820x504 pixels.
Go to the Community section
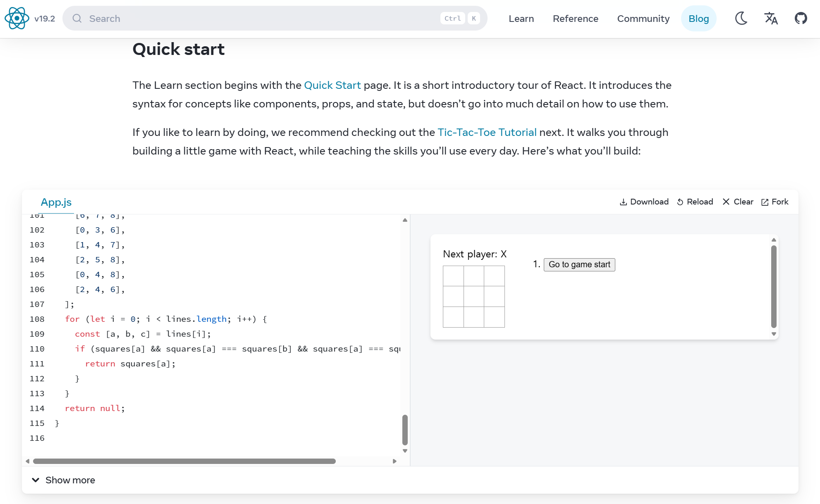[643, 19]
